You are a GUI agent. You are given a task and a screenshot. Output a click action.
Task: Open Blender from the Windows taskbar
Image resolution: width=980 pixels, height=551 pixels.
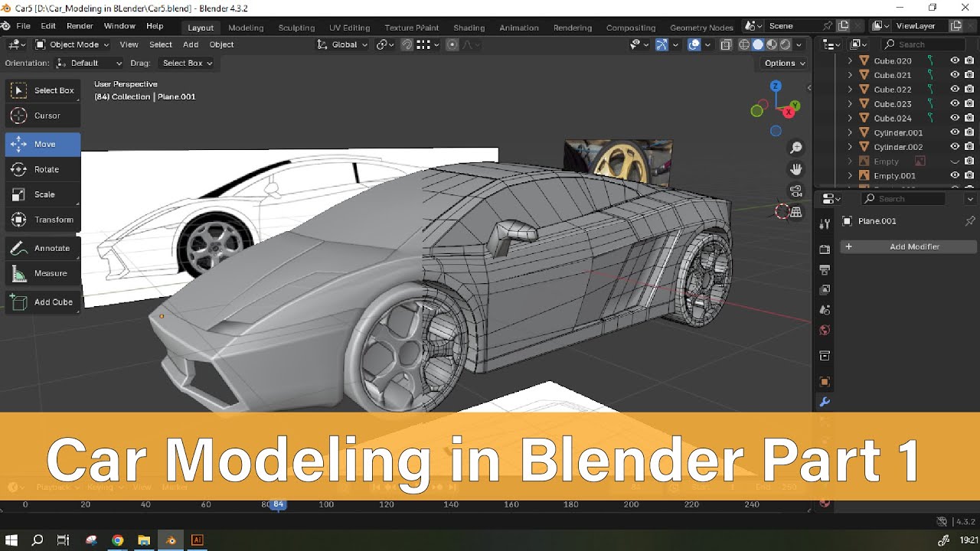tap(171, 540)
